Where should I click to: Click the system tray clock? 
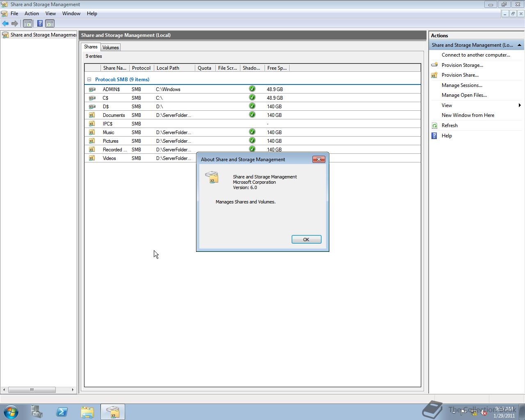coord(504,412)
